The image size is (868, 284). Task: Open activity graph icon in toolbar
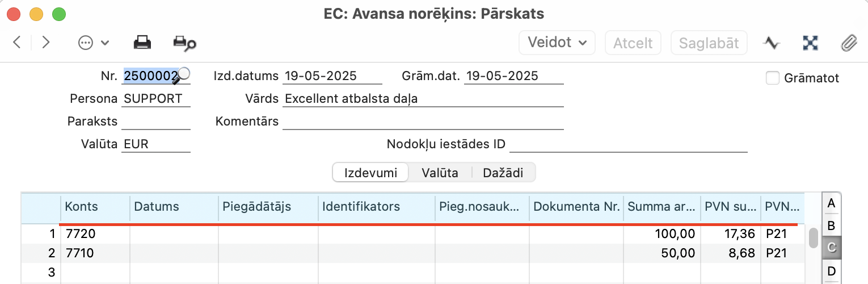point(772,43)
